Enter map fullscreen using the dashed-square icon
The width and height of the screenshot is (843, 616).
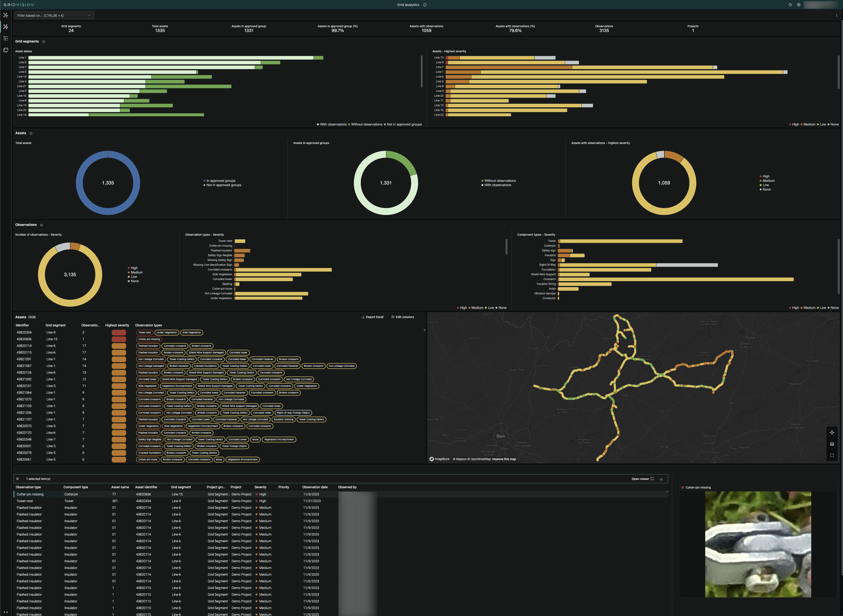coord(832,455)
